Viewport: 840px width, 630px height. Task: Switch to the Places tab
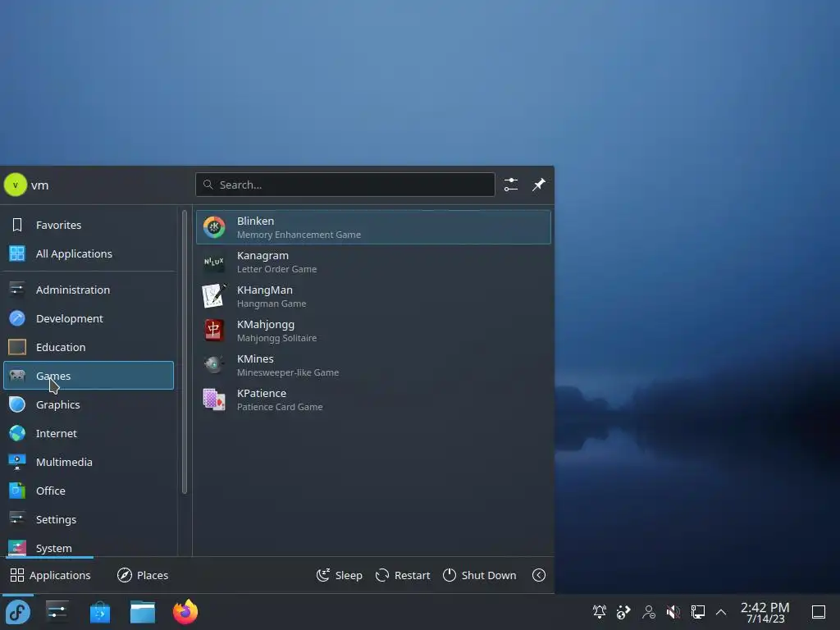143,575
